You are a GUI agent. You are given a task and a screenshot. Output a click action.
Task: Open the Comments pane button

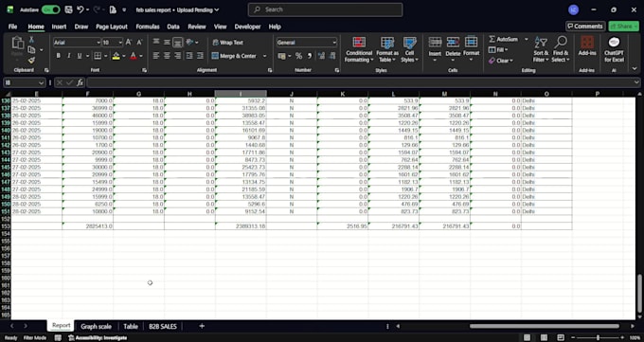point(585,27)
